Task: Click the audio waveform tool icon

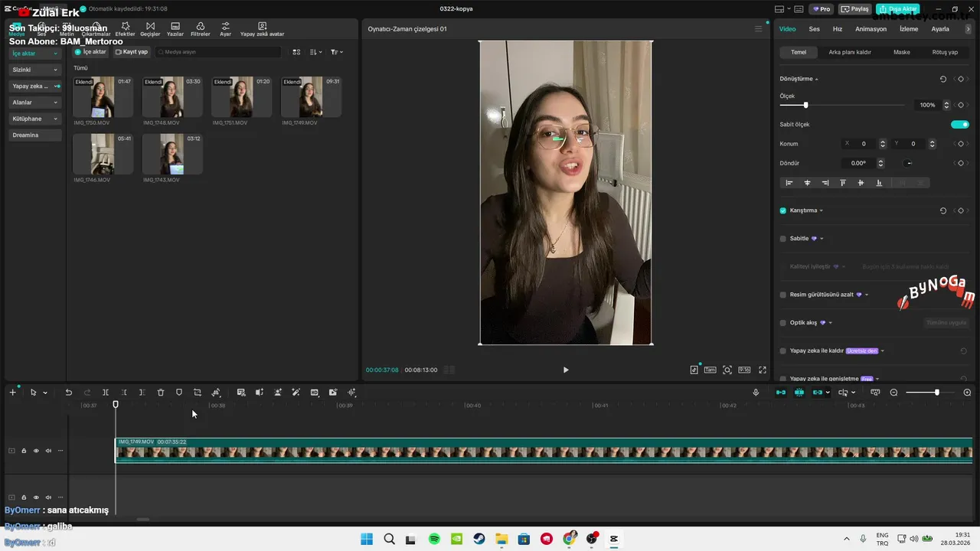Action: tap(352, 393)
